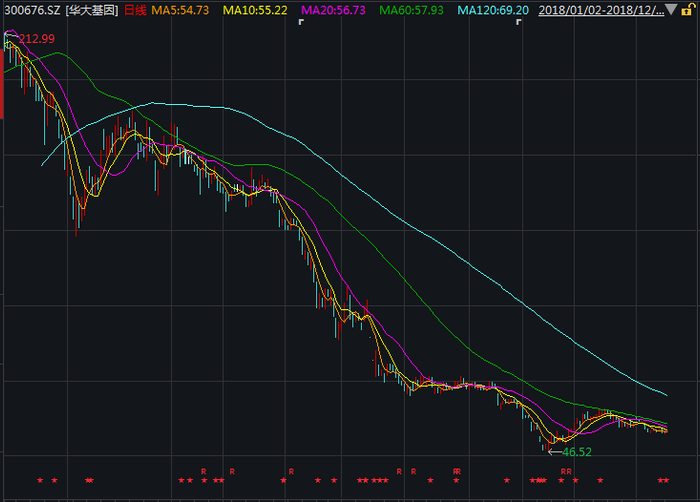700x502 pixels.
Task: Open the 华大基因 stock name
Action: click(92, 10)
